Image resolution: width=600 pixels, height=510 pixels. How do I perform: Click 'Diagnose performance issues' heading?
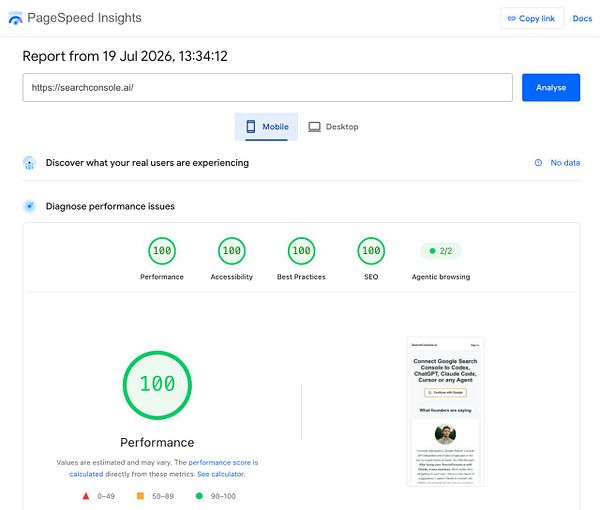[x=110, y=206]
